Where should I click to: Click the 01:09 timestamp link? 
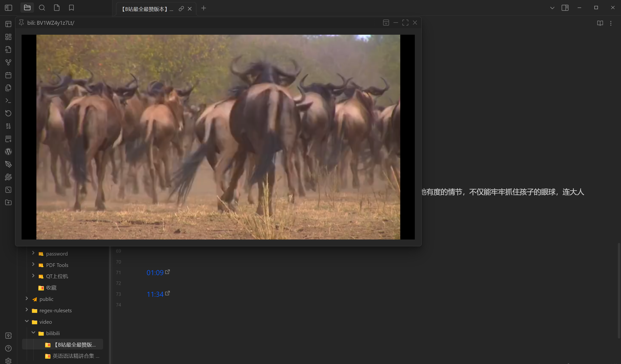155,273
